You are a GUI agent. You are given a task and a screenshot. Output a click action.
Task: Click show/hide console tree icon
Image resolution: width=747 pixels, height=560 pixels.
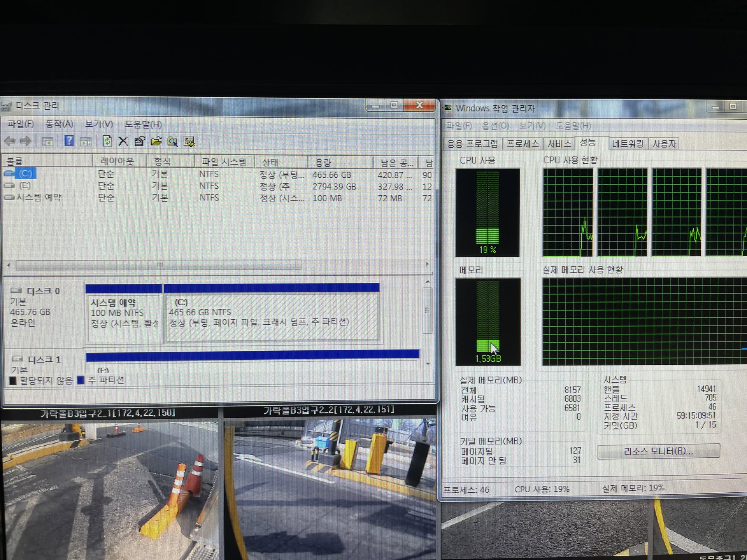(x=47, y=142)
